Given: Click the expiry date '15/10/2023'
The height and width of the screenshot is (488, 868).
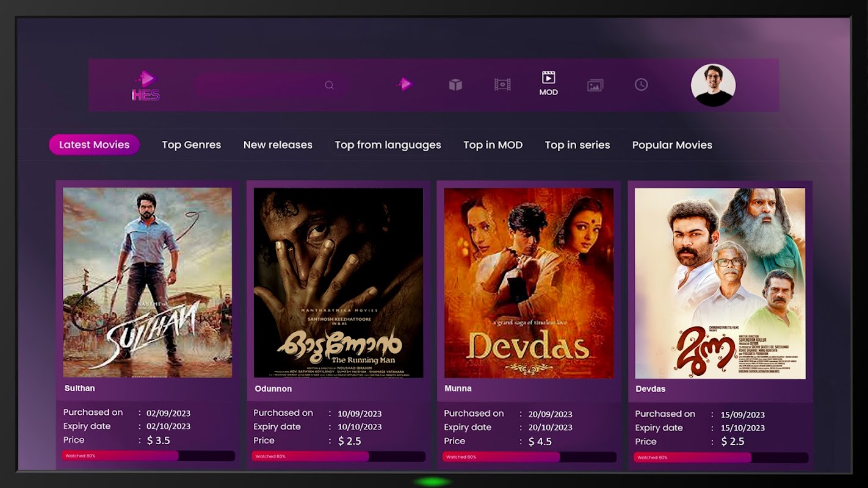Looking at the screenshot, I should (x=743, y=428).
